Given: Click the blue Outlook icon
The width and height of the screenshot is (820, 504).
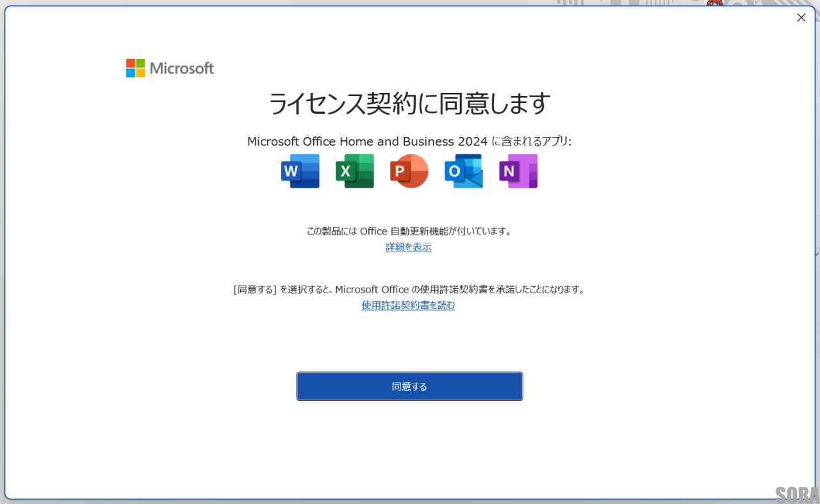Looking at the screenshot, I should (463, 171).
